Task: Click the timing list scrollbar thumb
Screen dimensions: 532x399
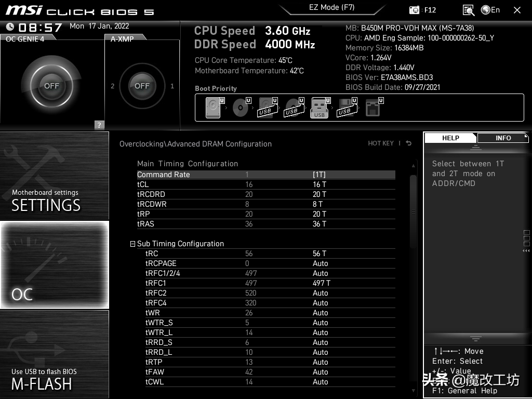Action: (413, 212)
